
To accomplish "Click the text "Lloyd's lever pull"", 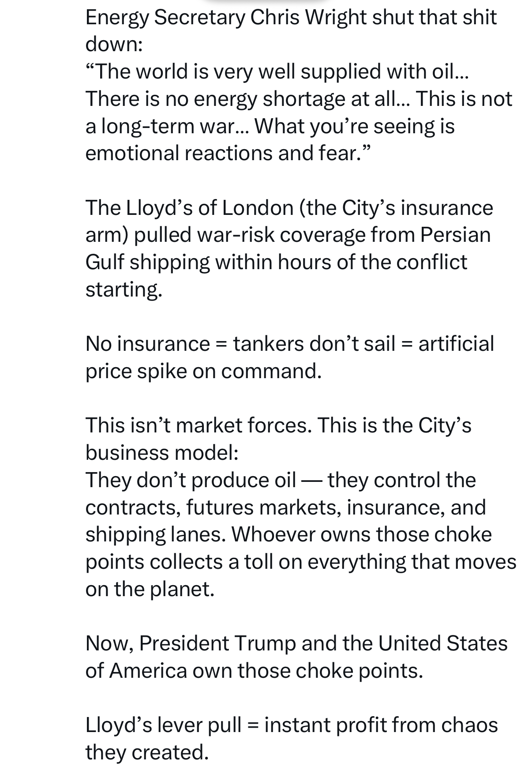I will 163,725.
